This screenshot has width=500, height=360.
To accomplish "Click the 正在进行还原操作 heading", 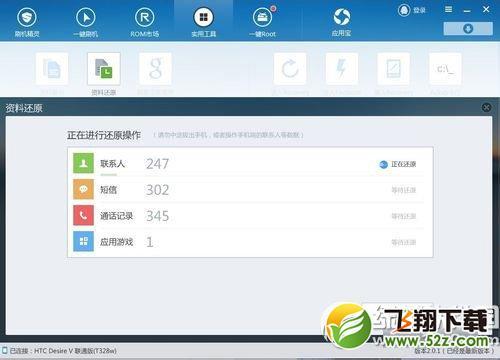I will point(104,135).
